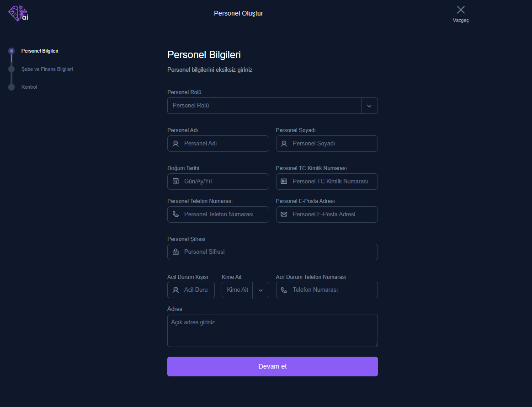Viewport: 532px width, 407px height.
Task: Click the calendar icon in Doğum Tarihi
Action: tap(176, 181)
